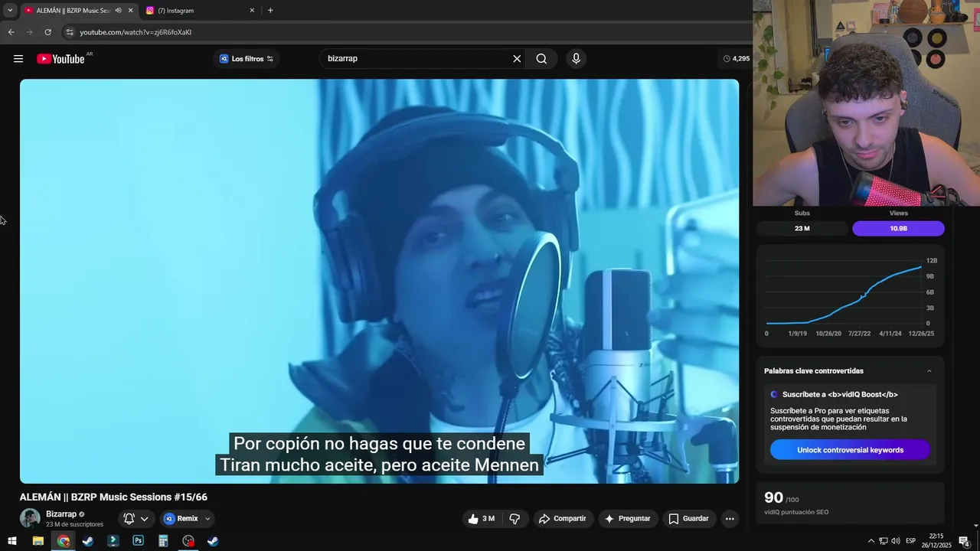Open File Explorer from taskbar

[x=38, y=541]
